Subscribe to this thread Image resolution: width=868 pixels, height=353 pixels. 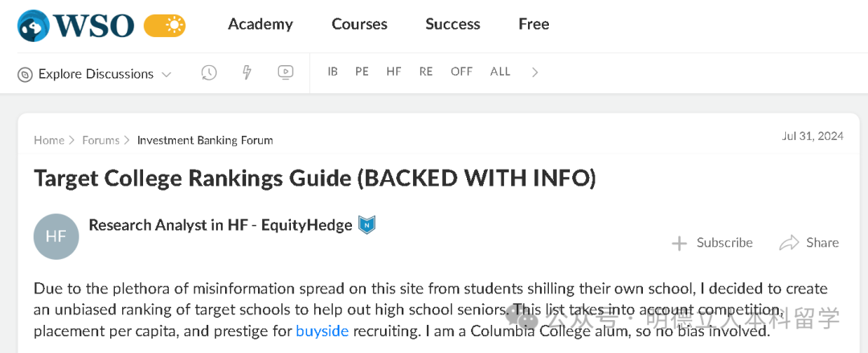712,243
